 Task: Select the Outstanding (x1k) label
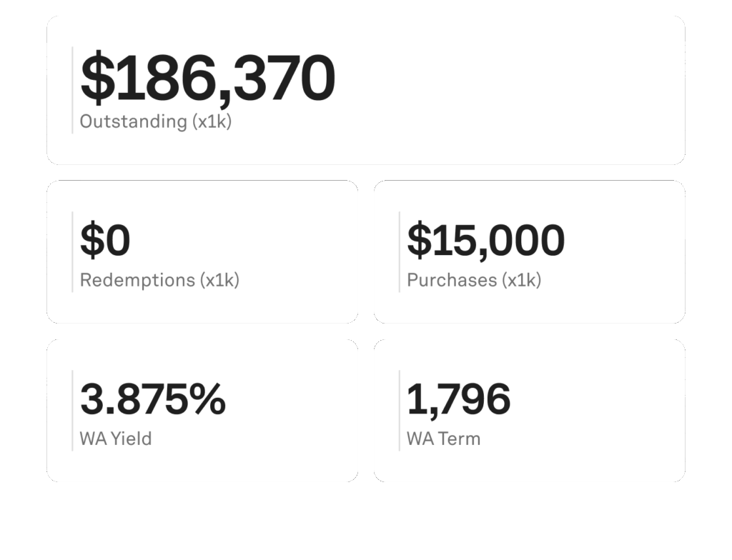pos(156,121)
